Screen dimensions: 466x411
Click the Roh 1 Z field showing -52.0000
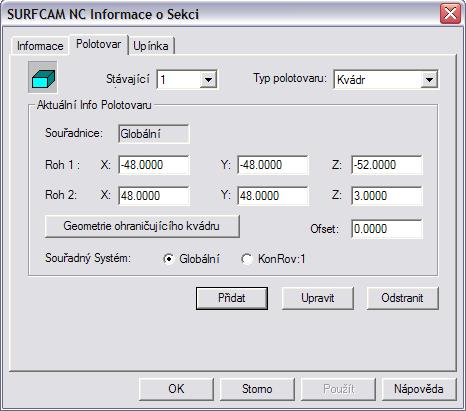pyautogui.click(x=387, y=165)
